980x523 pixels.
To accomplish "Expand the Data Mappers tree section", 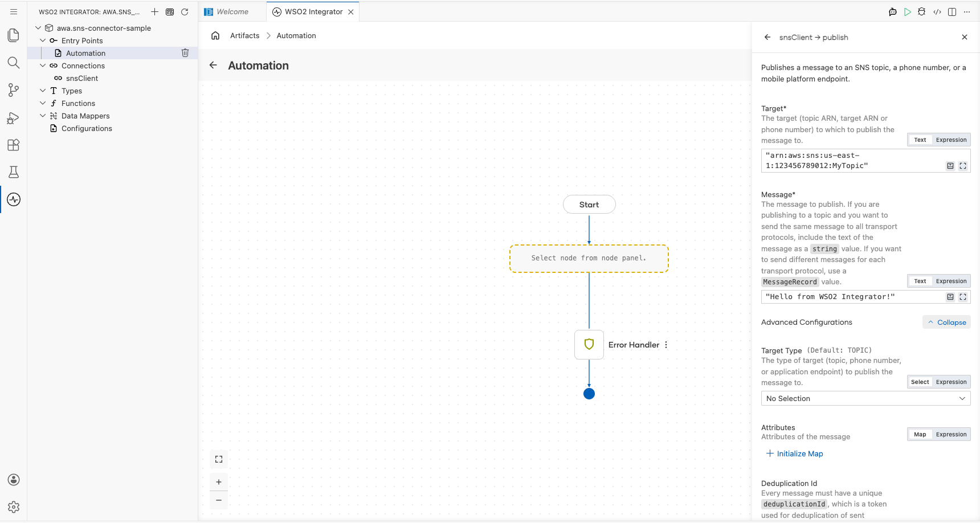I will pos(43,116).
